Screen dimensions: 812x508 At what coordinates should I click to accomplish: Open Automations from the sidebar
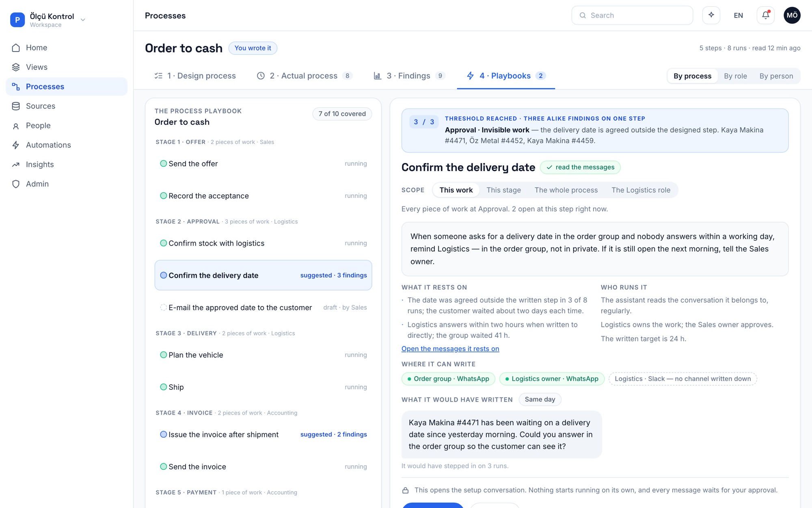(67, 145)
